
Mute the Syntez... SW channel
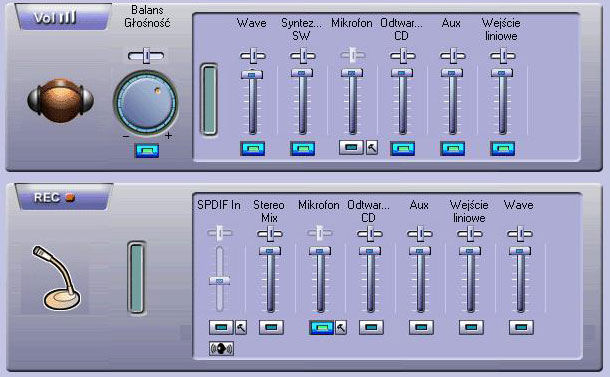coord(302,148)
